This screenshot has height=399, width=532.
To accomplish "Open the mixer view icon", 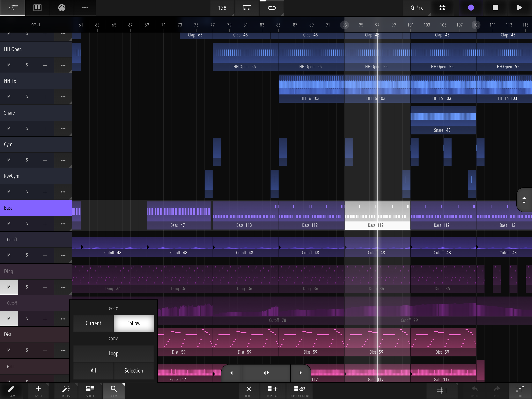I will (37, 8).
